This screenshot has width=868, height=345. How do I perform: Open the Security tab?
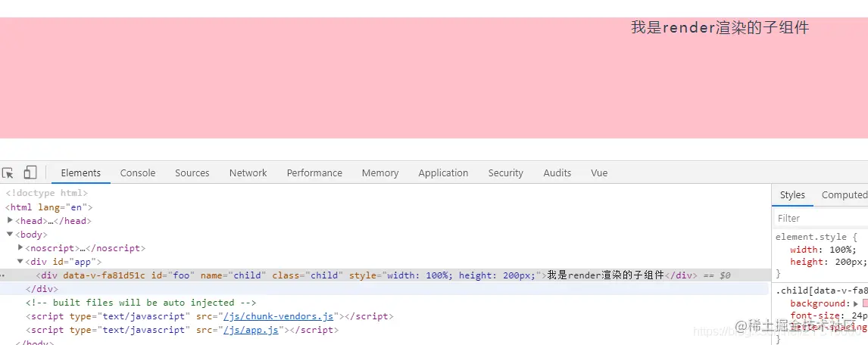(x=505, y=173)
